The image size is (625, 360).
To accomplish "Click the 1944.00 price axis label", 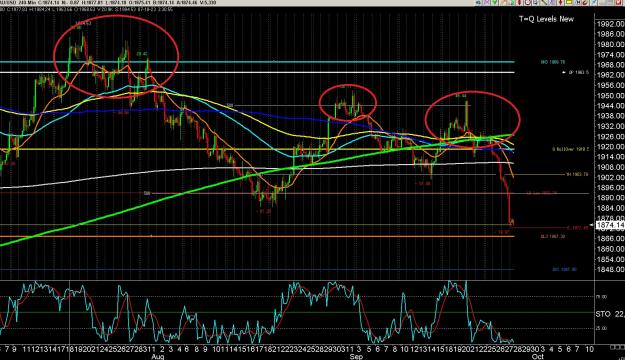I will click(x=610, y=106).
